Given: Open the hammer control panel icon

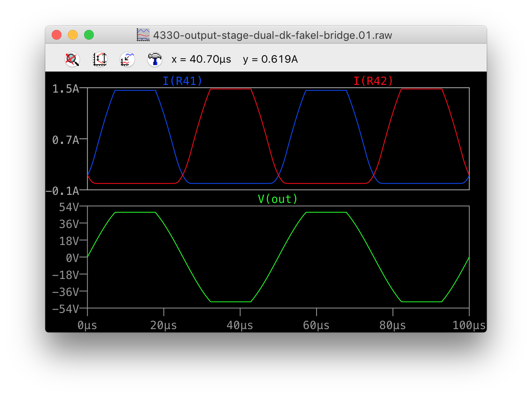Looking at the screenshot, I should click(x=154, y=59).
